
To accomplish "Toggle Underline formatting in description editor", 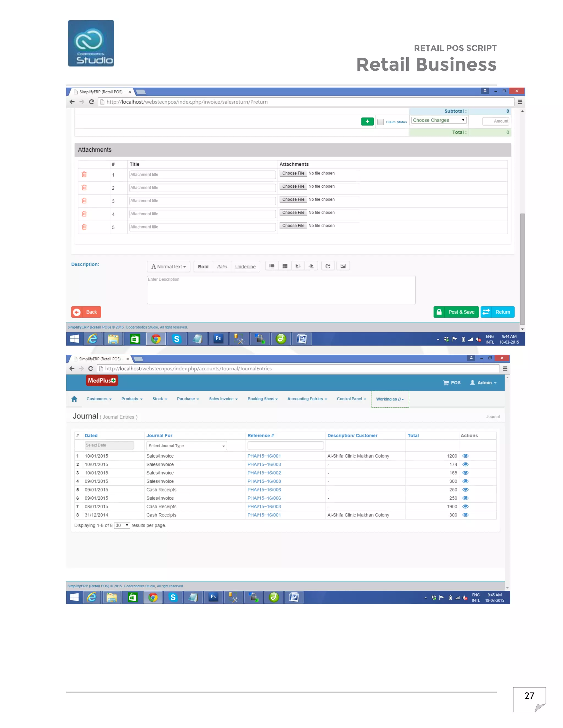I will tap(245, 266).
